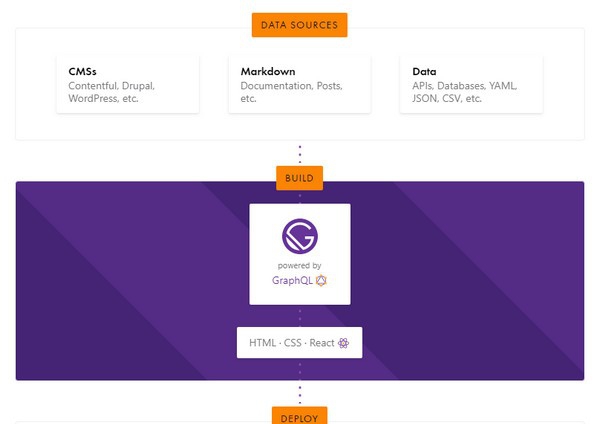Click the React atom icon

click(x=343, y=343)
